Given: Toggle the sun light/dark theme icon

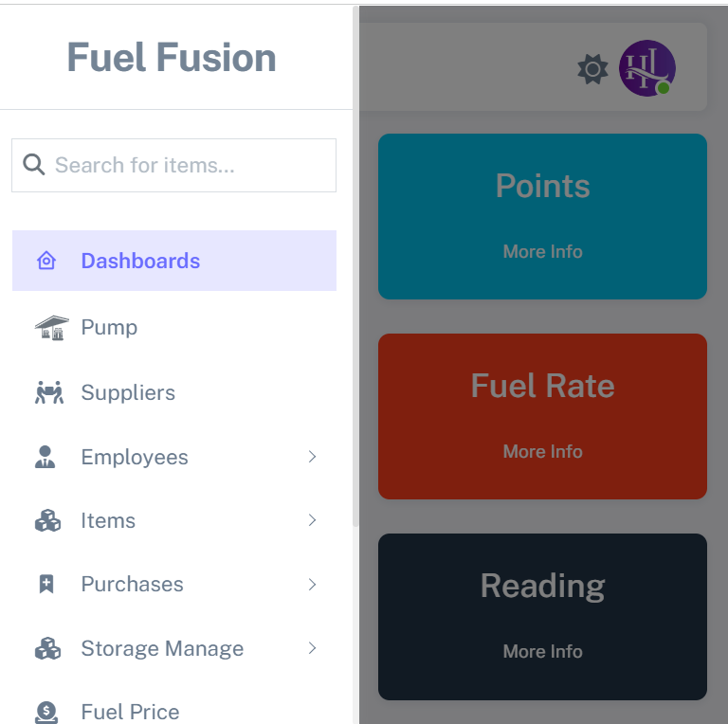Looking at the screenshot, I should click(592, 69).
